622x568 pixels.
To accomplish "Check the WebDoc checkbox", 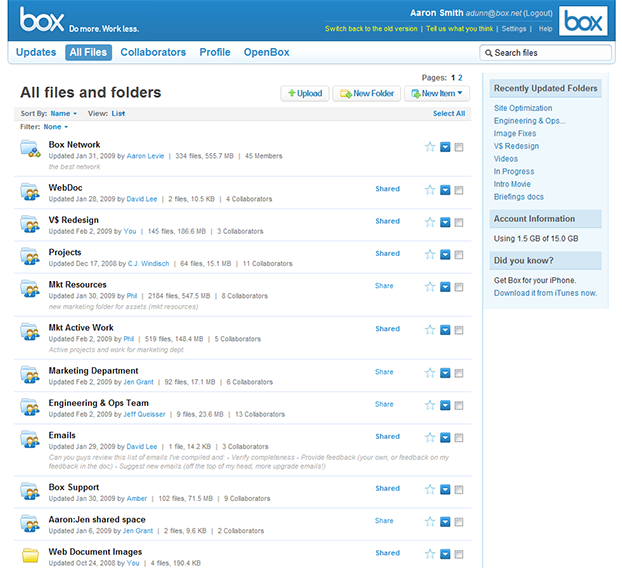I will pos(459,190).
